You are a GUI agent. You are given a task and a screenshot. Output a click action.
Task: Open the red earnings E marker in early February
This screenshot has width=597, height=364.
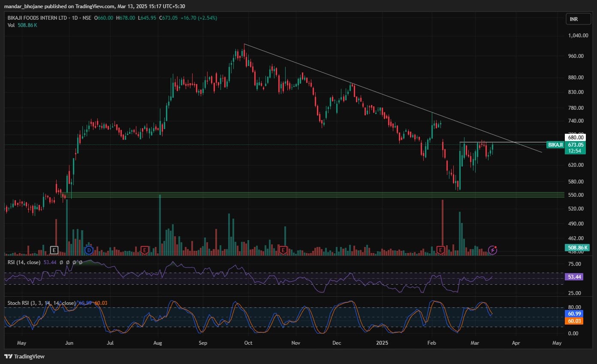(440, 250)
